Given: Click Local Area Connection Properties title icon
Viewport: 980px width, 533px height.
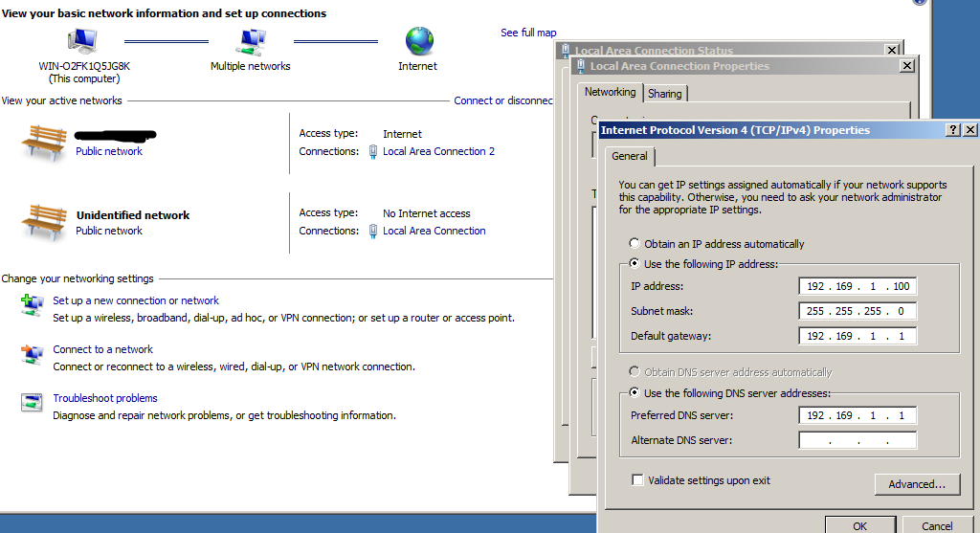Looking at the screenshot, I should [x=581, y=66].
